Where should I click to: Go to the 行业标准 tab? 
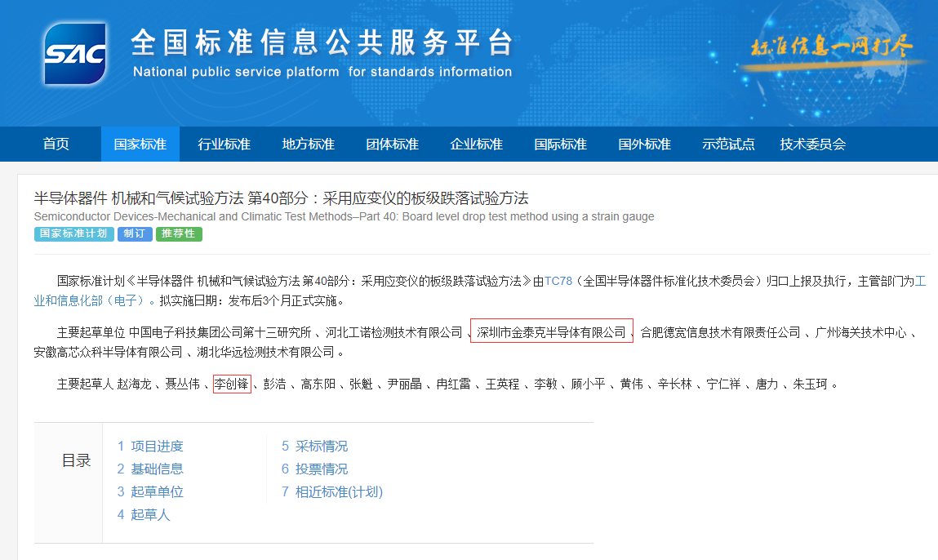[224, 144]
